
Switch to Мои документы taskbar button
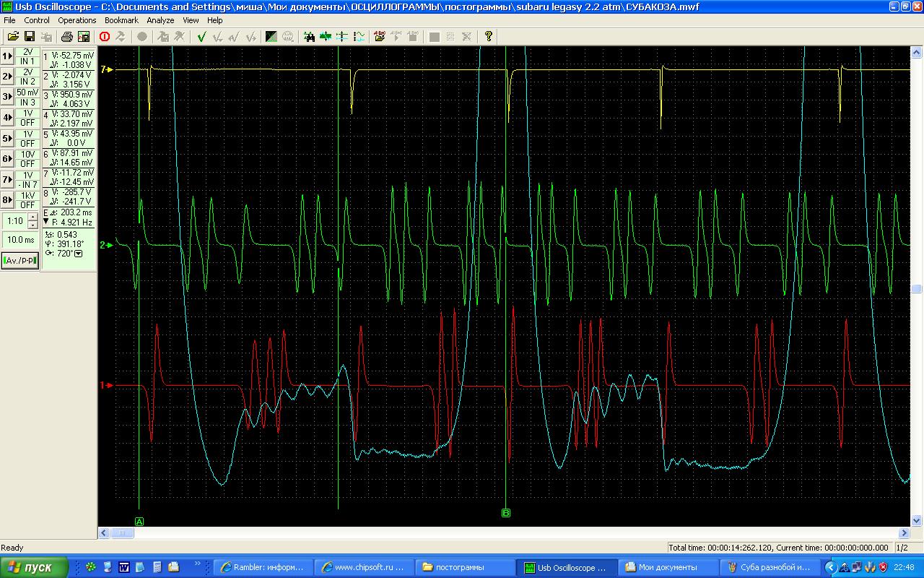668,567
